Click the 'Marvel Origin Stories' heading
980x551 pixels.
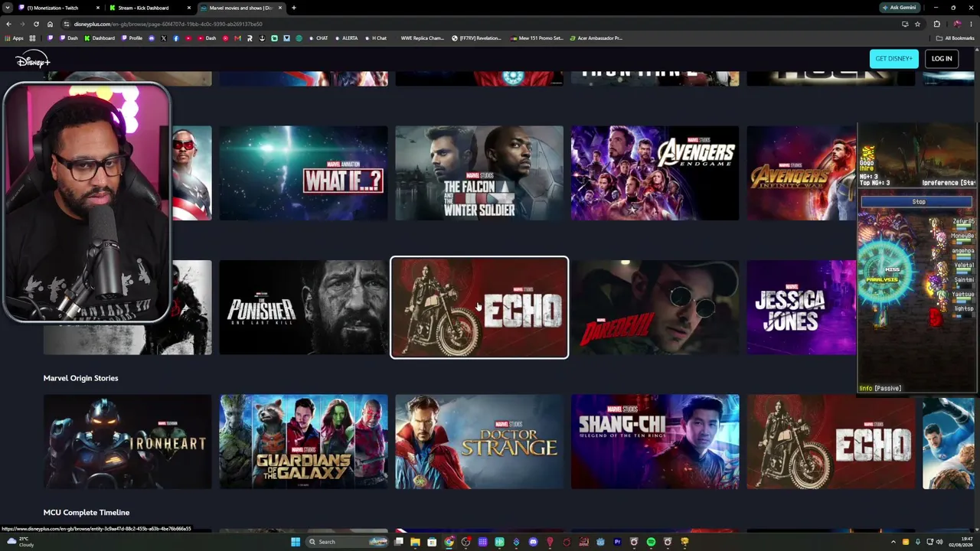[x=80, y=378]
